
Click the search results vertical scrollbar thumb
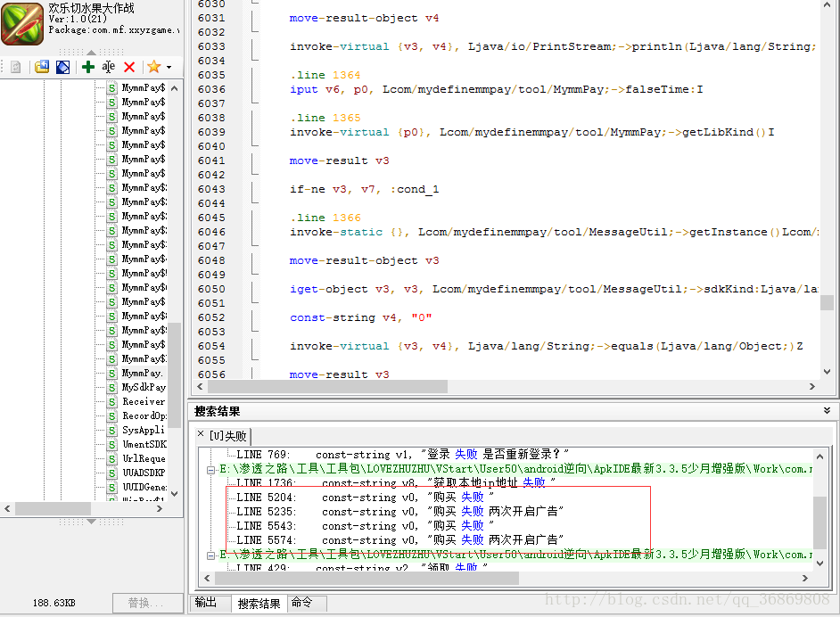[819, 522]
